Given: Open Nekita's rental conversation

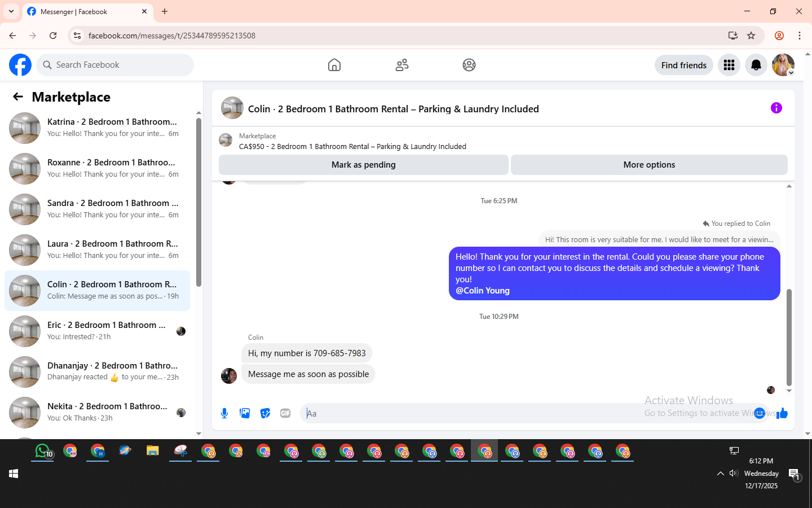Looking at the screenshot, I should coord(97,412).
